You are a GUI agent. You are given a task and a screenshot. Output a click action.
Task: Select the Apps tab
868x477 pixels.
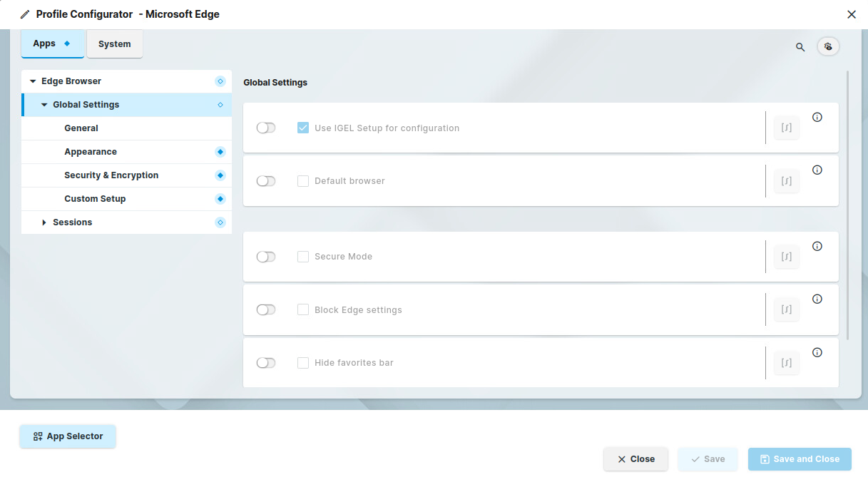tap(44, 43)
